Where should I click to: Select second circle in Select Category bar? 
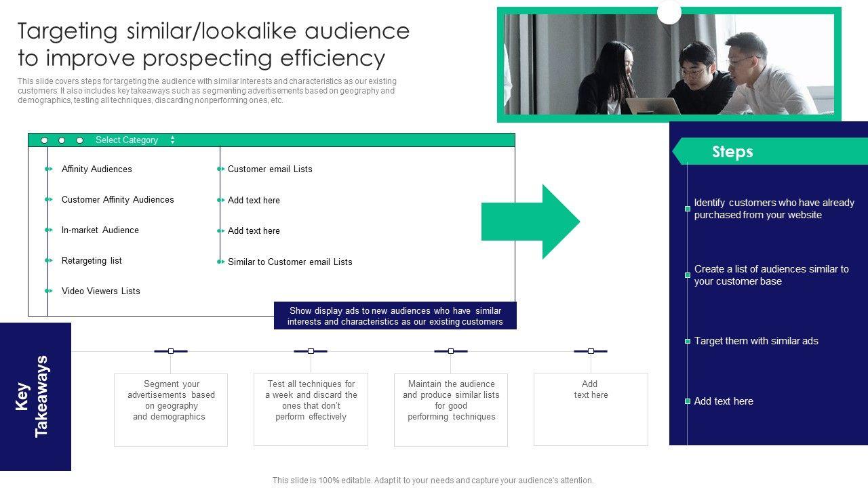(62, 140)
